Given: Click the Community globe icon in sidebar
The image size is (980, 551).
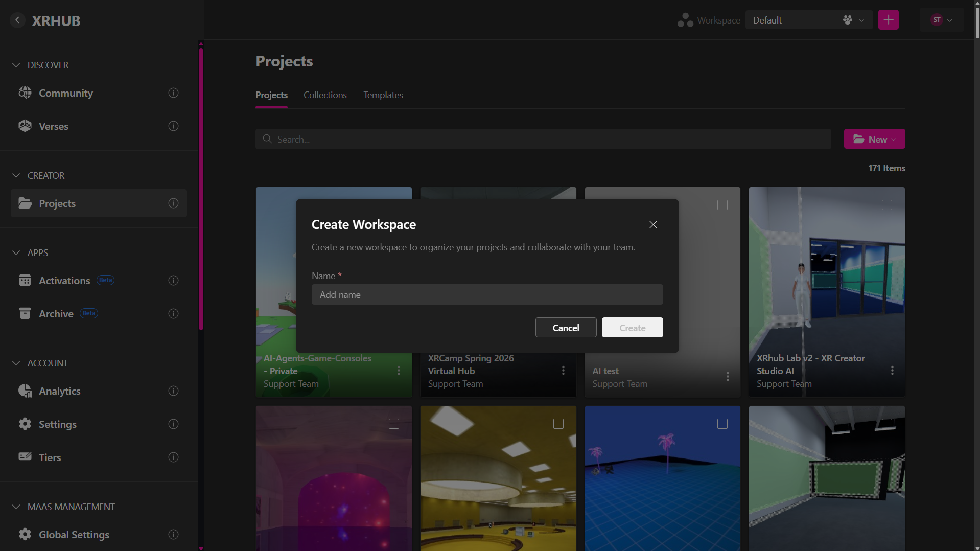Looking at the screenshot, I should (25, 93).
